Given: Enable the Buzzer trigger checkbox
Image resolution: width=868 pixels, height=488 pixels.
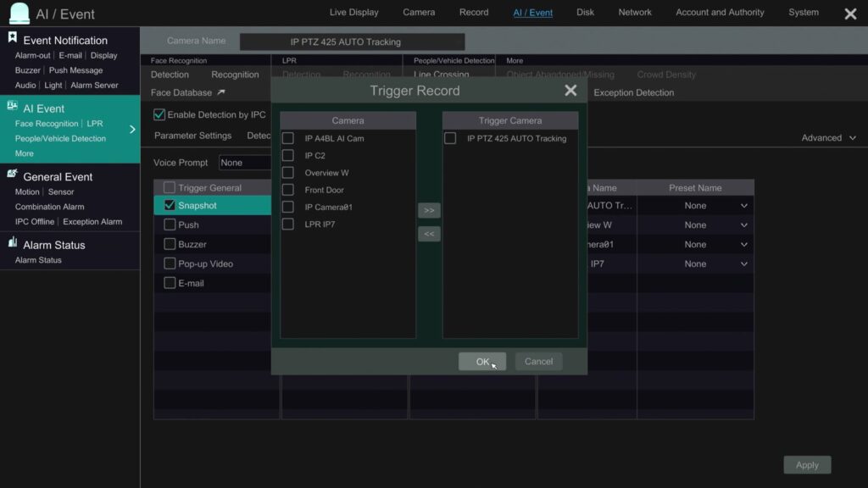Looking at the screenshot, I should 170,244.
